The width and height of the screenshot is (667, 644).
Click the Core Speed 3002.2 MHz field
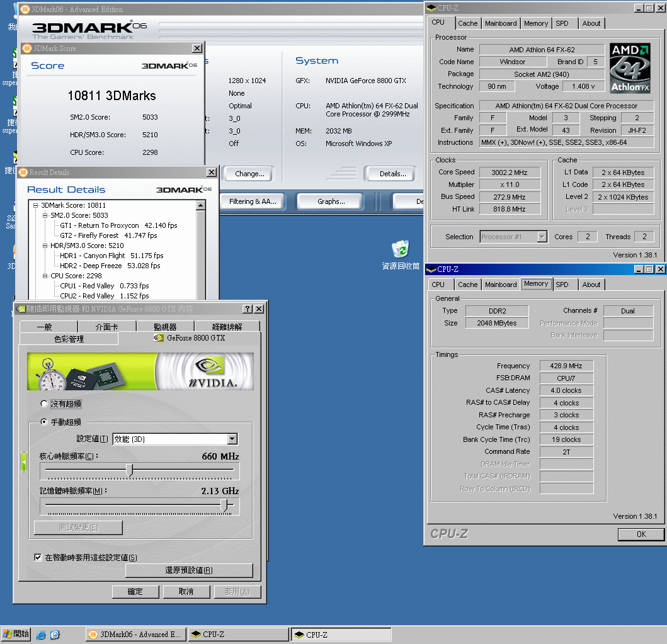point(510,172)
